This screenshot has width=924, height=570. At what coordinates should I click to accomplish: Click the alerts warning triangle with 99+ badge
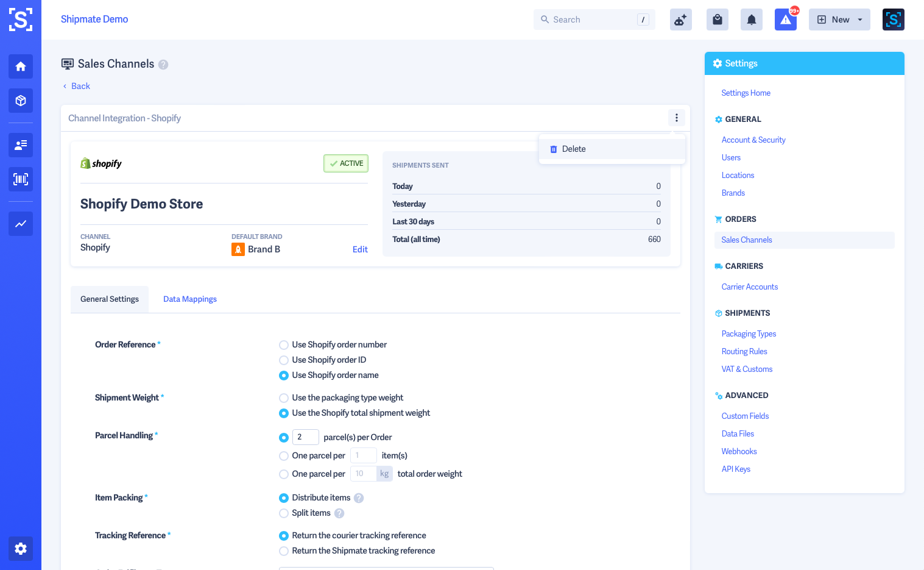785,20
